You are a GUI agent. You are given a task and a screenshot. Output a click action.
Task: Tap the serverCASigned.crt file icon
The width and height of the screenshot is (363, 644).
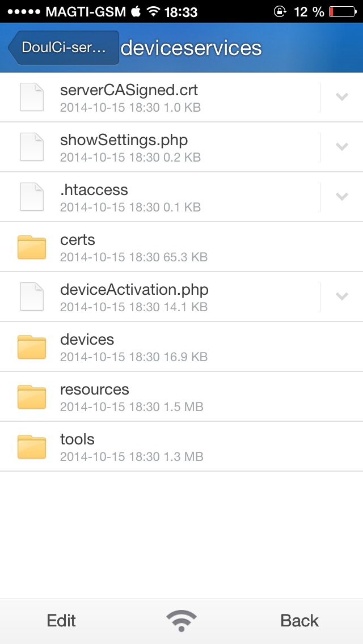(x=32, y=97)
